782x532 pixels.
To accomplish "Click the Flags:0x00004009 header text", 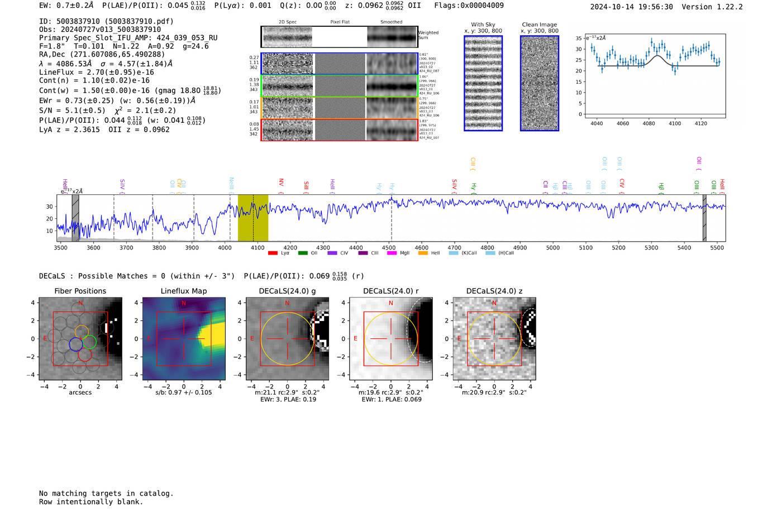I will coord(469,6).
